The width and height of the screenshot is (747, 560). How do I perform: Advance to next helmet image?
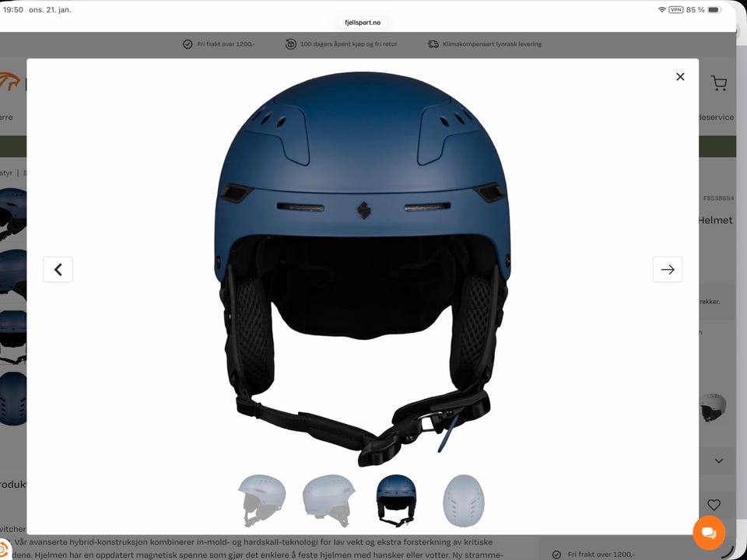pos(668,270)
